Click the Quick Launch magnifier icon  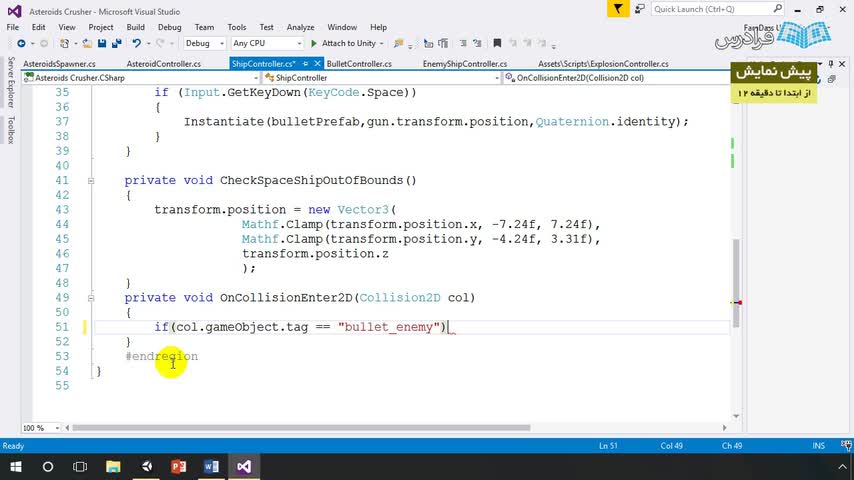[777, 9]
